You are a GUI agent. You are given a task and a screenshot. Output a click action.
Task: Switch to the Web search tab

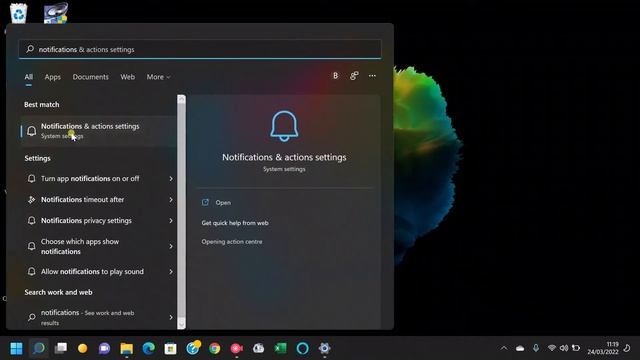tap(127, 77)
